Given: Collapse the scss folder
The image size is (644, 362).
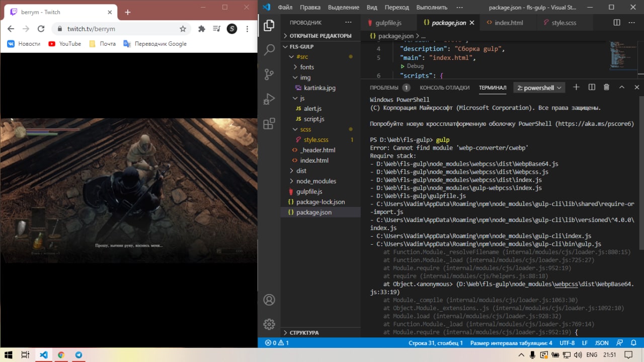Looking at the screenshot, I should 320,129.
